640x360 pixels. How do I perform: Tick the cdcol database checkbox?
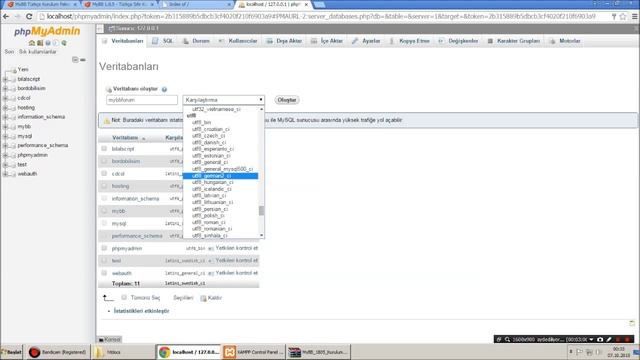tap(104, 173)
